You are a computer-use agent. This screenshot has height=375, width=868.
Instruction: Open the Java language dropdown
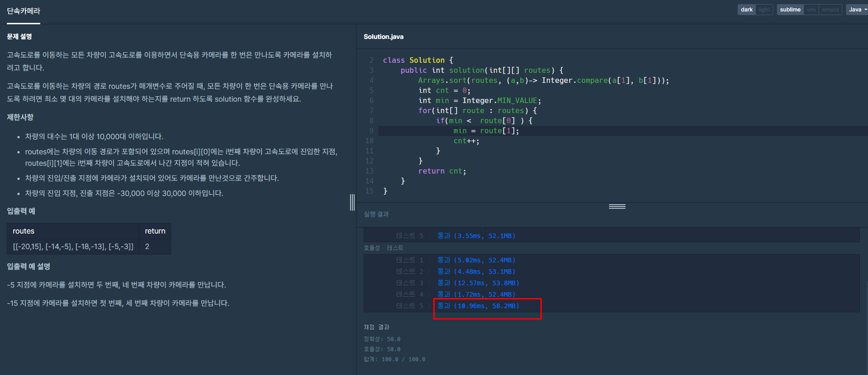tap(857, 10)
